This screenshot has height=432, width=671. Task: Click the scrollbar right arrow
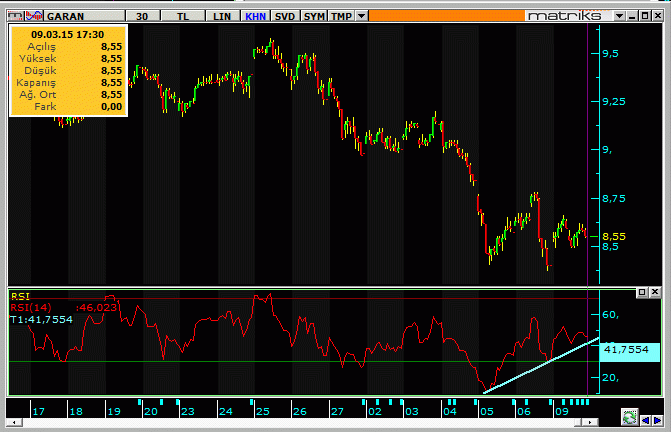591,423
